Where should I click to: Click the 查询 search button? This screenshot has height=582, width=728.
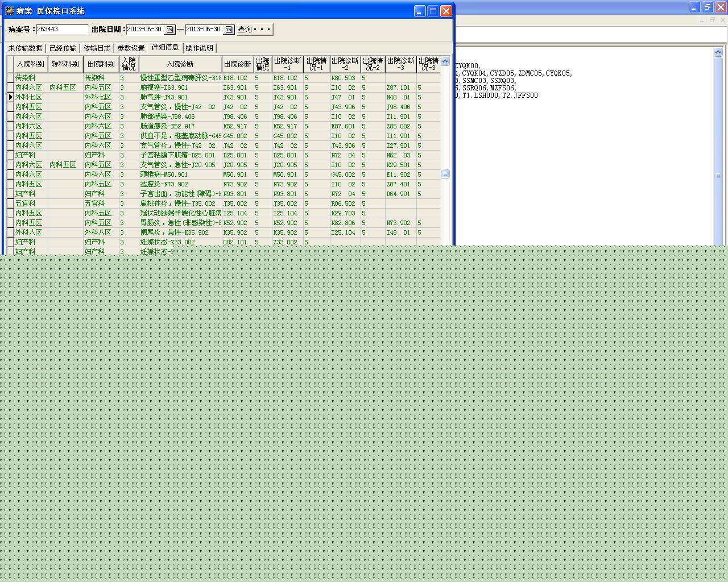[255, 30]
